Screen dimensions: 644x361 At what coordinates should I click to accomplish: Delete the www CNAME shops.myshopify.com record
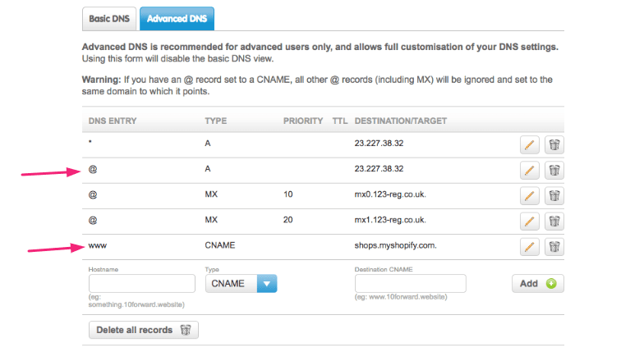[x=554, y=246]
